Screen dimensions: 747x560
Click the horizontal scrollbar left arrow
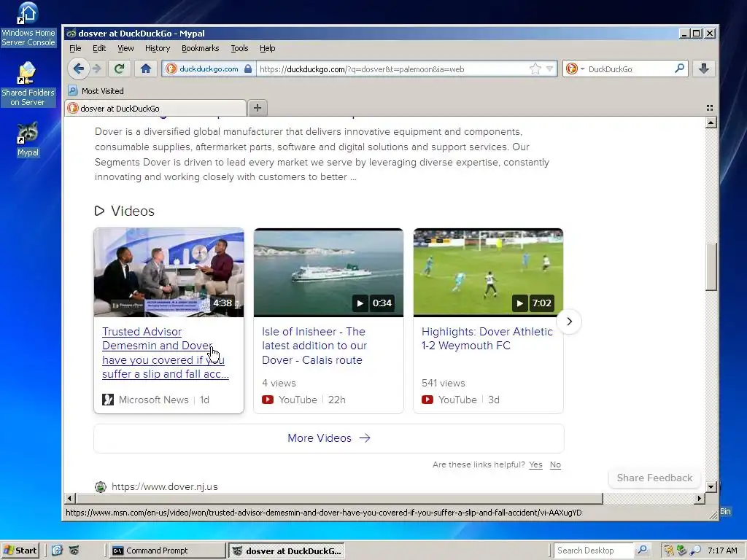pyautogui.click(x=69, y=499)
